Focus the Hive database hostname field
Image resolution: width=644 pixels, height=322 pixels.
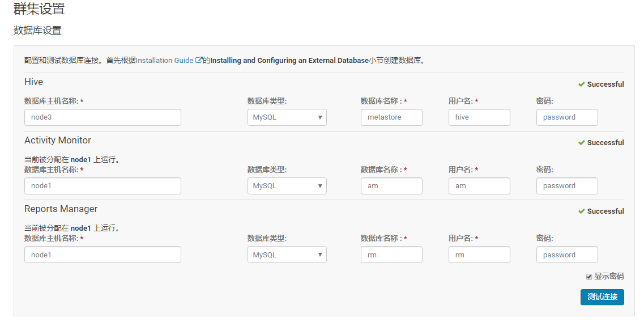point(103,117)
